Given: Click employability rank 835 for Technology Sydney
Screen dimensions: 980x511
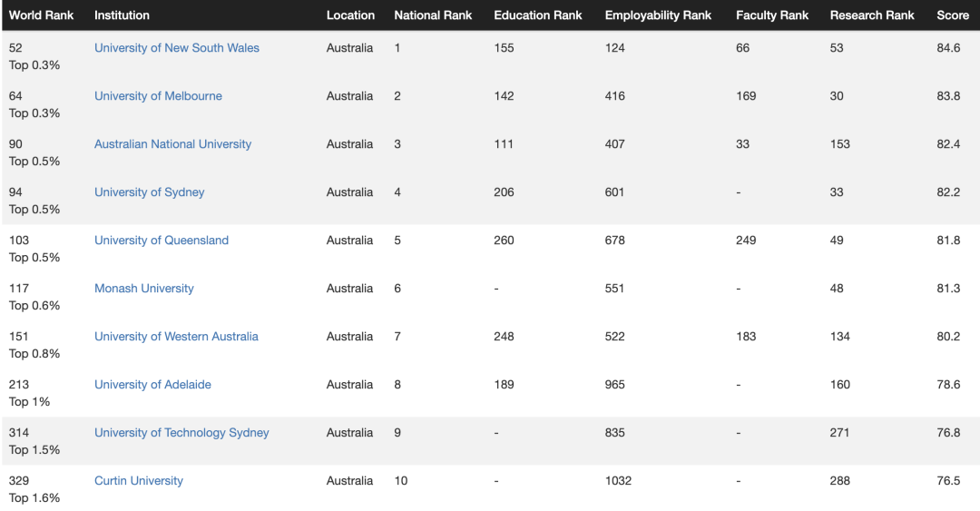Looking at the screenshot, I should click(614, 433).
